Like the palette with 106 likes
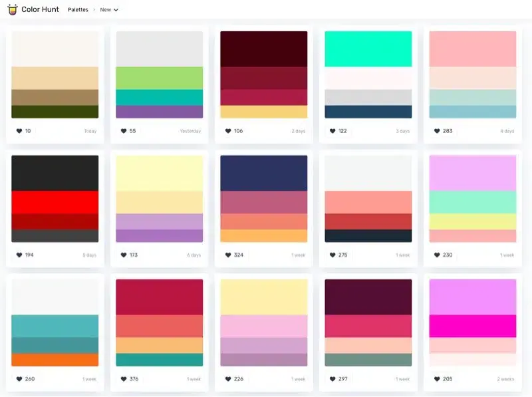 (234, 131)
